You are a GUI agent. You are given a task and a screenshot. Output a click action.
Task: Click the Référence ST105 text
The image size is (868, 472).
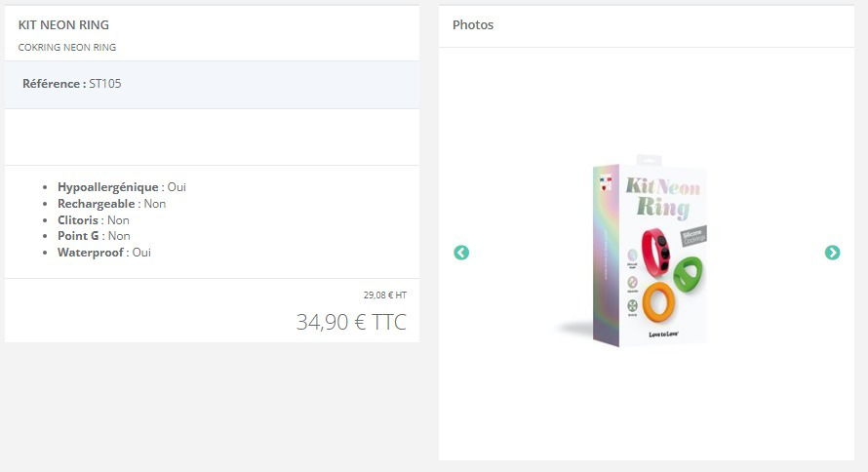point(72,84)
